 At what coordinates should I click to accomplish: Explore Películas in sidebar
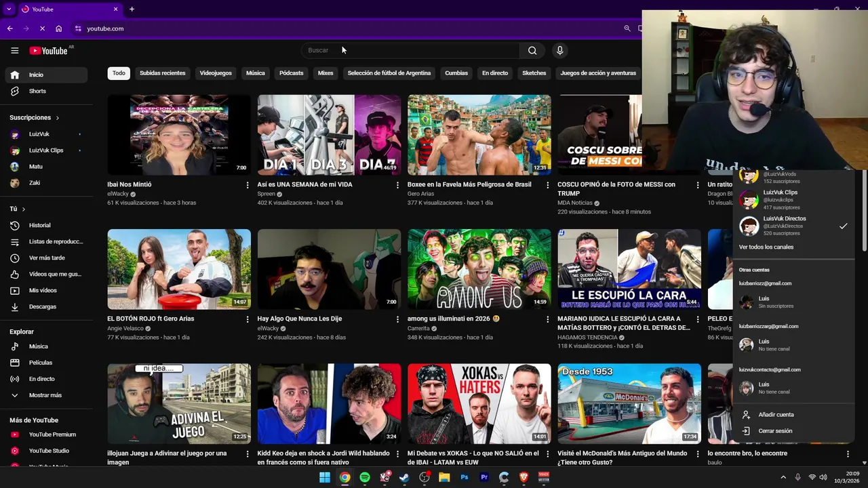46,363
